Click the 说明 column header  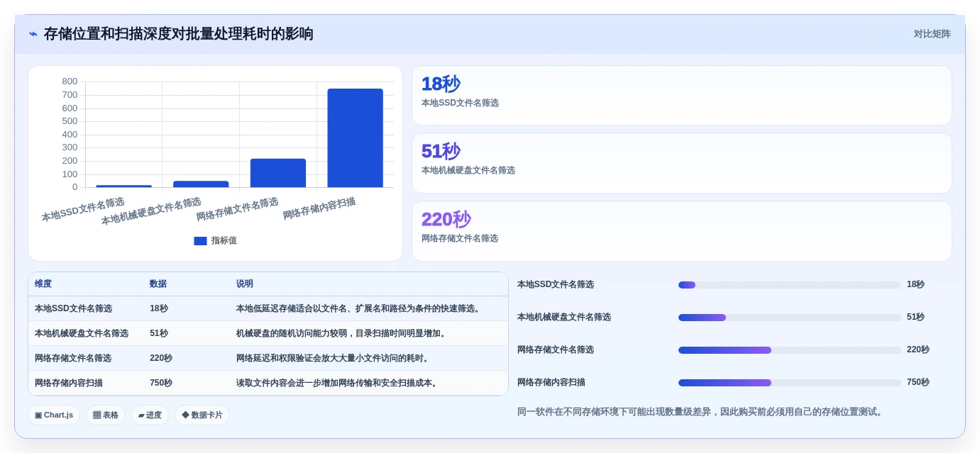(x=245, y=284)
